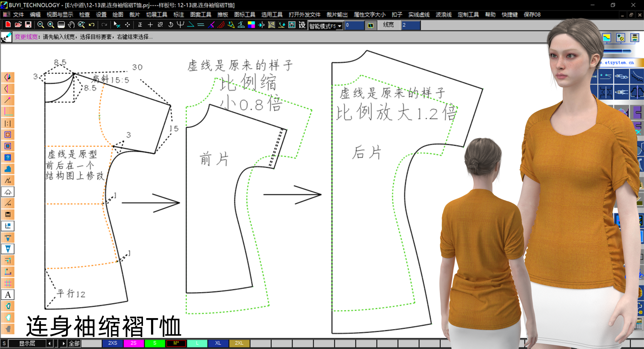The image size is (644, 349).
Task: Click the left arrow next to 显示层
Action: pyautogui.click(x=49, y=344)
